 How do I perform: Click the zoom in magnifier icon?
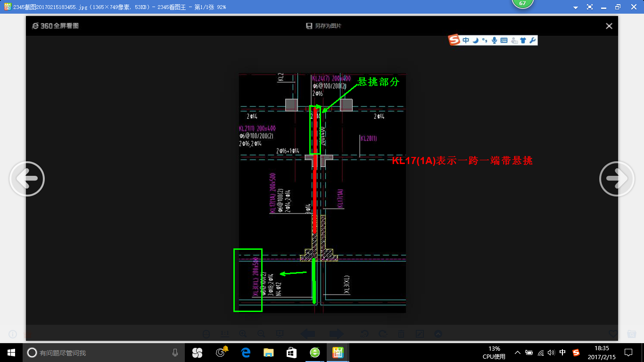(243, 334)
